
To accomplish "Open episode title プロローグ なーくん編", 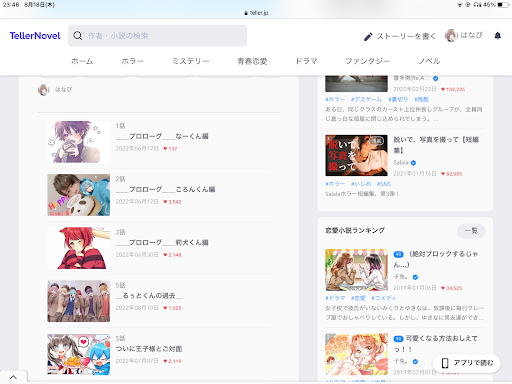I will pyautogui.click(x=162, y=136).
